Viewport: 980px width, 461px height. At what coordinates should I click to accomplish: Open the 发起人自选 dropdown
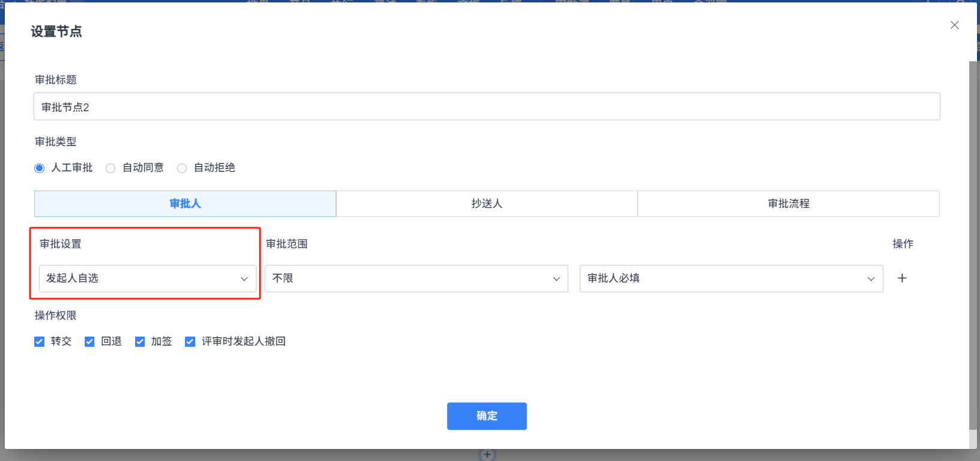(147, 278)
